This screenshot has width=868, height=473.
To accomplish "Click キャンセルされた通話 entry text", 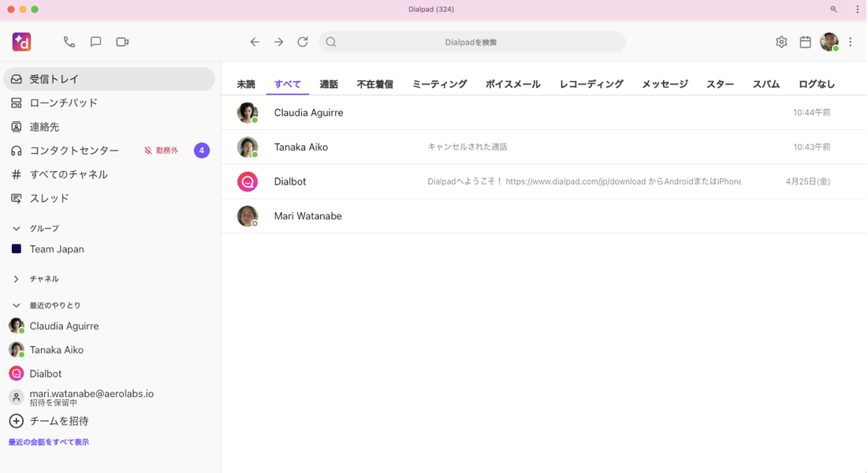I will pyautogui.click(x=468, y=147).
